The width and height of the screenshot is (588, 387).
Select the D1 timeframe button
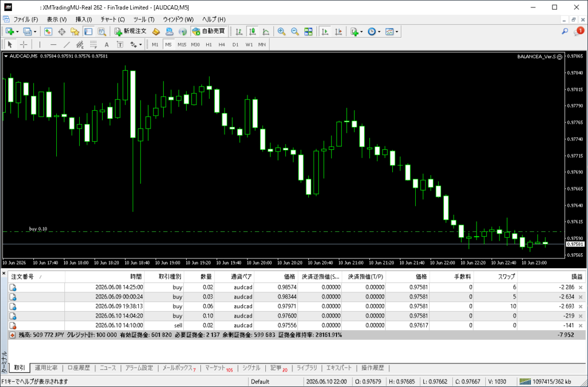pos(235,45)
